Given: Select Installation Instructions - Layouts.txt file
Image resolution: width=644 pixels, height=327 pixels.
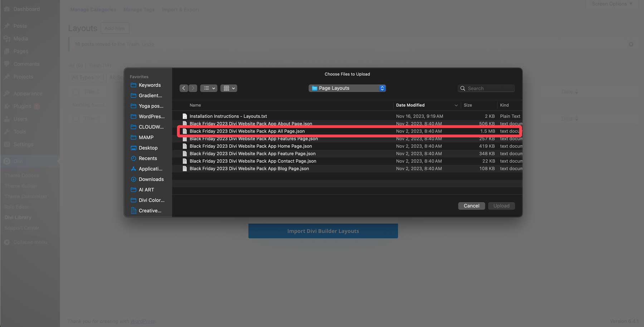Looking at the screenshot, I should click(x=347, y=116).
